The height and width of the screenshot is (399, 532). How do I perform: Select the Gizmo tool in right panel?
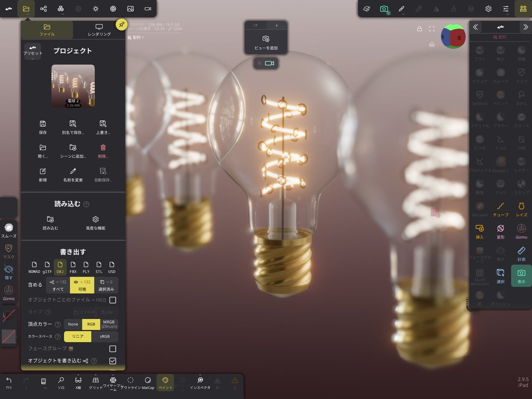coord(522,231)
